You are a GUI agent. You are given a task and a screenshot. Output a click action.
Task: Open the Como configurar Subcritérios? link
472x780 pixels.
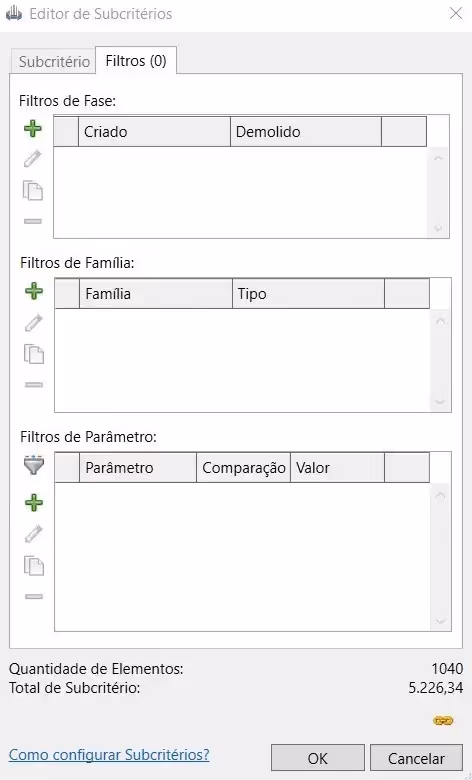coord(109,754)
